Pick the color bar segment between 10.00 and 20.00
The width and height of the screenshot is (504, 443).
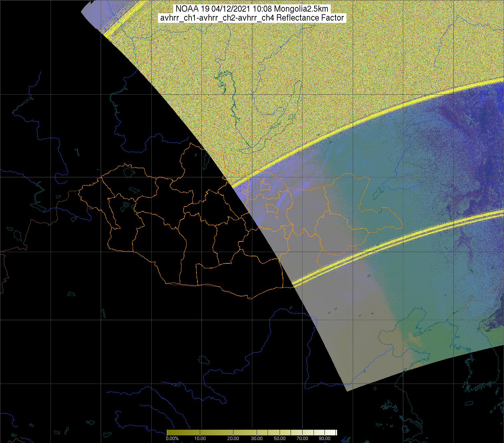(x=216, y=432)
